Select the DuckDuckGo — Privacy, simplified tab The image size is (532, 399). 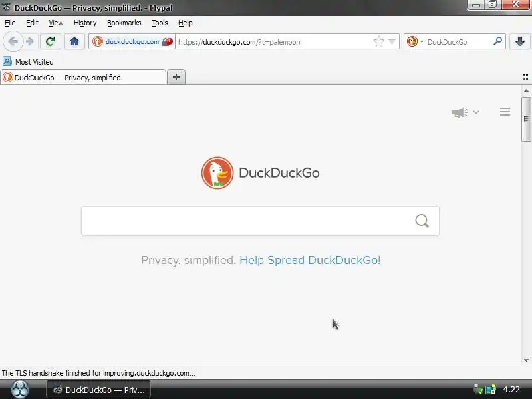(84, 77)
